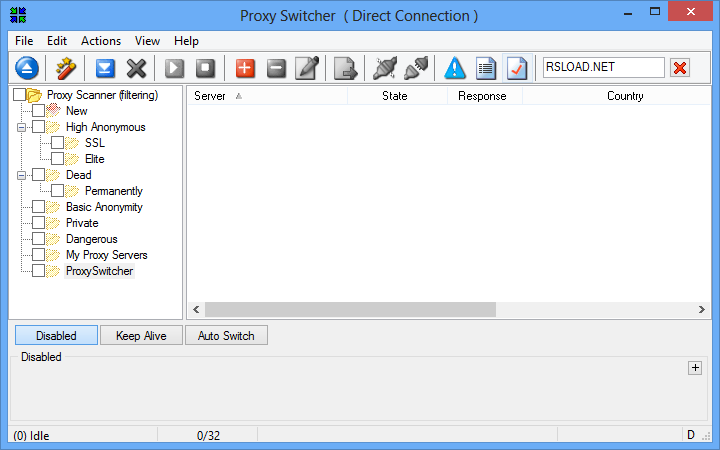Open the Actions menu
The width and height of the screenshot is (720, 450).
point(101,41)
